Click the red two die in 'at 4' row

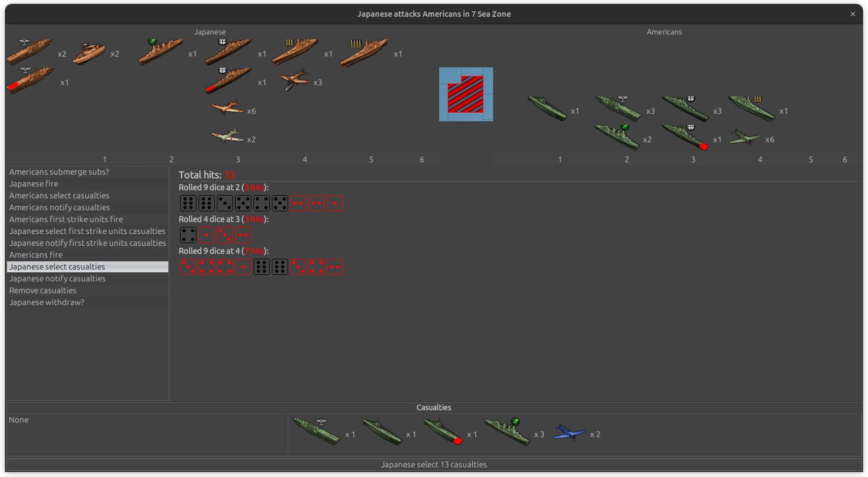335,267
